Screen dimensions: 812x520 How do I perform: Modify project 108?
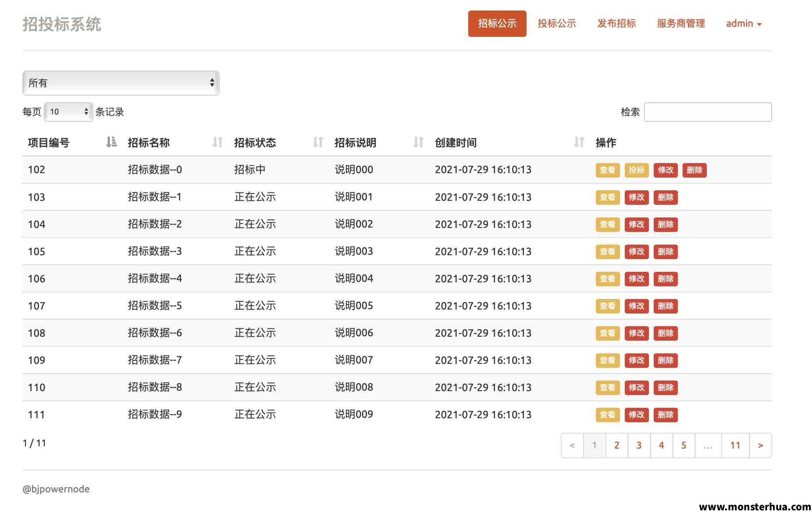636,333
